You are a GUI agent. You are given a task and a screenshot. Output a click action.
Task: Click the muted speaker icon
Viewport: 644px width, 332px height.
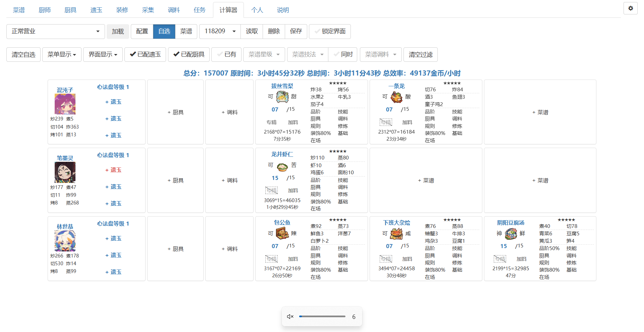[290, 317]
